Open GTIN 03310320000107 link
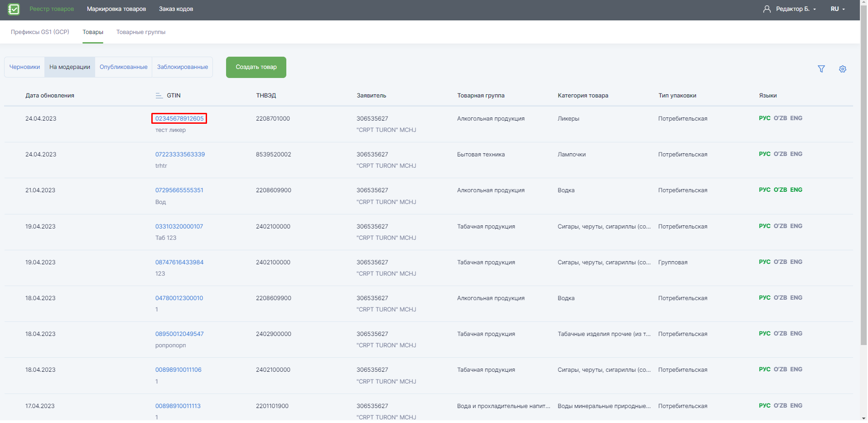The width and height of the screenshot is (868, 423). pos(179,227)
